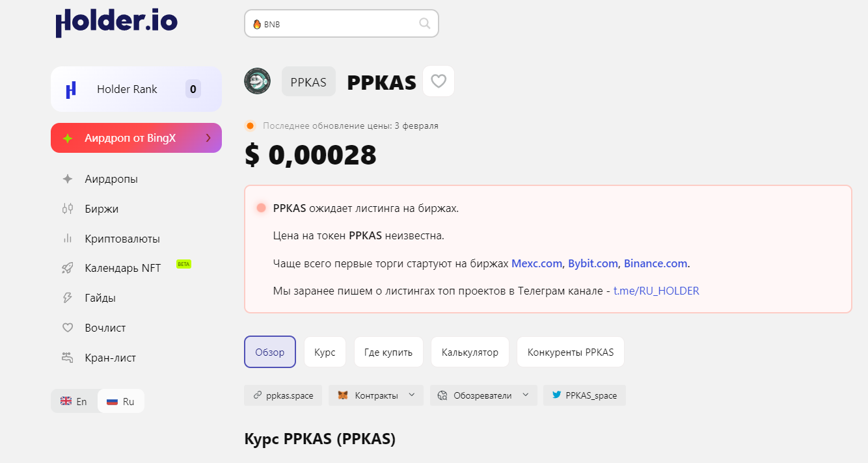
Task: Click the search magnifier icon
Action: (424, 24)
